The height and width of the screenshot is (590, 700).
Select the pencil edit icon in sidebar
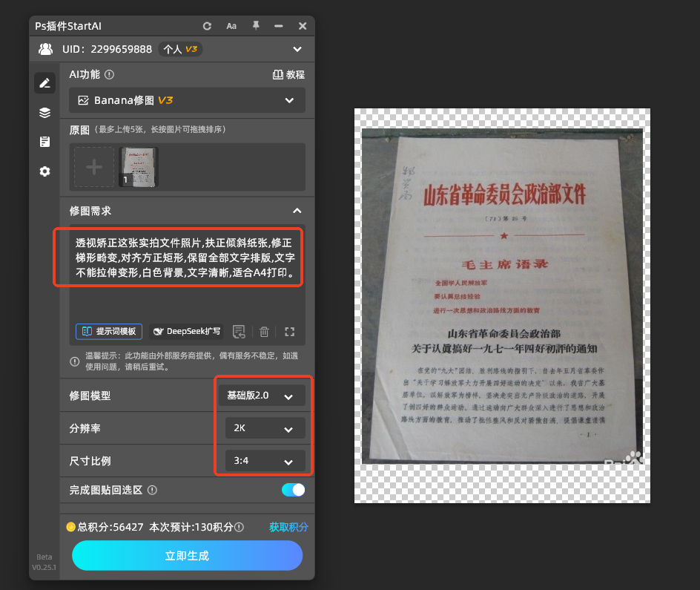44,83
